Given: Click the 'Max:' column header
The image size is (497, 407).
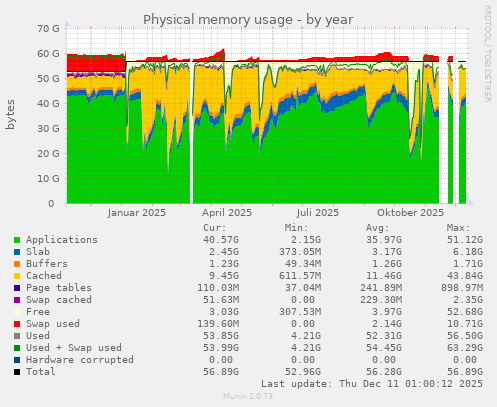Looking at the screenshot, I should [x=459, y=228].
